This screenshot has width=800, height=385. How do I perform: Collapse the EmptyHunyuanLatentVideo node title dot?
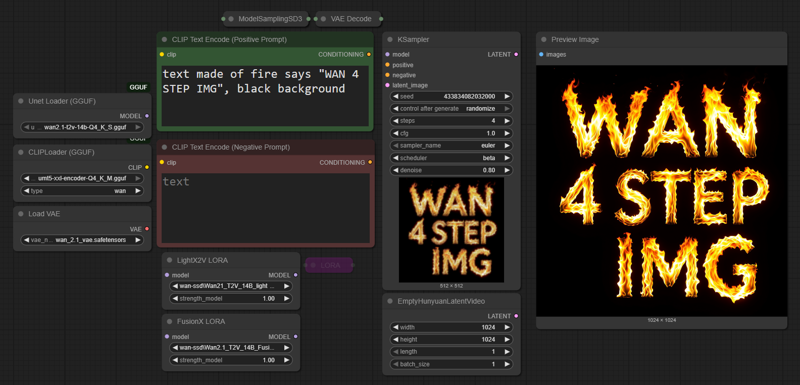(x=390, y=301)
